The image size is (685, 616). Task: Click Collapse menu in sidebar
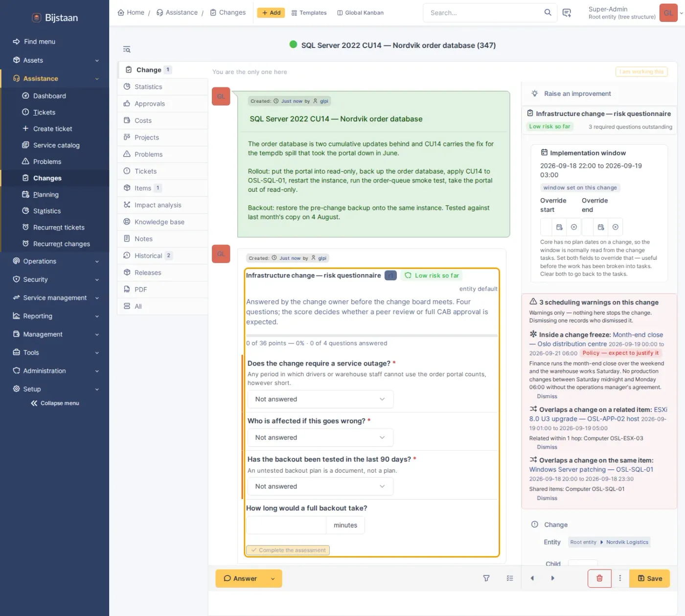[x=55, y=403]
